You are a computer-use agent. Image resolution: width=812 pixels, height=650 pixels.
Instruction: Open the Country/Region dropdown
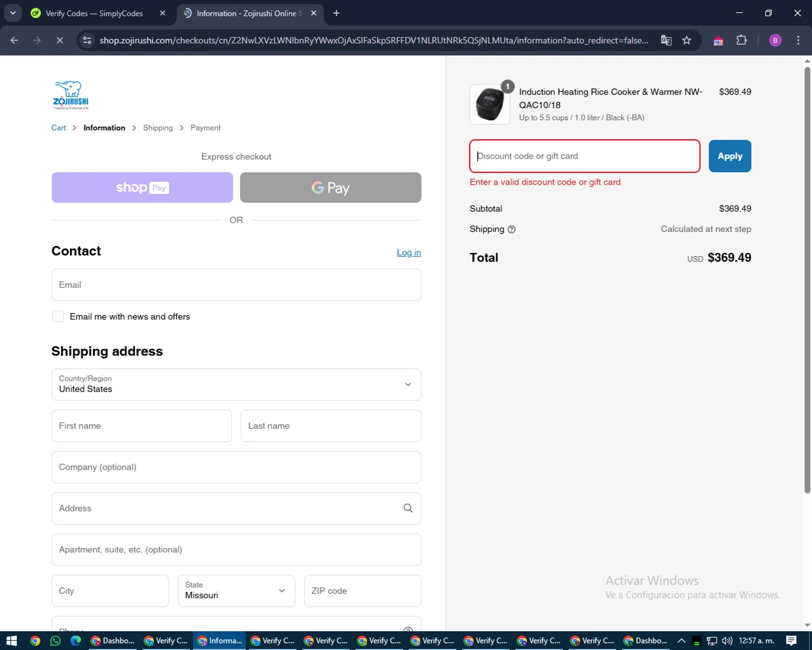coord(237,385)
